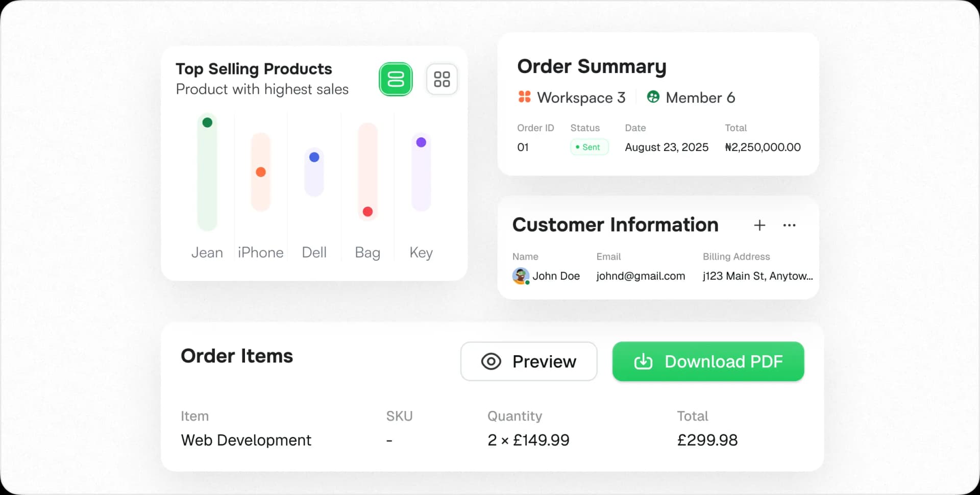Click the green dot marker on Jean bar
This screenshot has width=980, height=495.
pos(207,122)
